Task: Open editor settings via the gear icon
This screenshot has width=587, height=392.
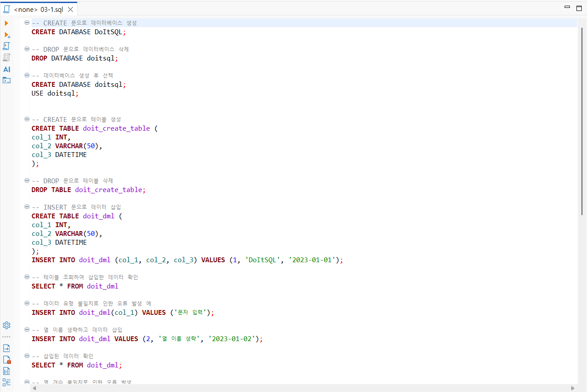Action: point(7,325)
